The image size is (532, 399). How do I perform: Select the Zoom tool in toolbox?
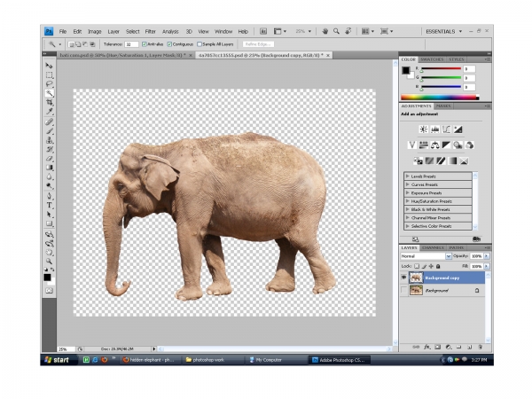49,262
